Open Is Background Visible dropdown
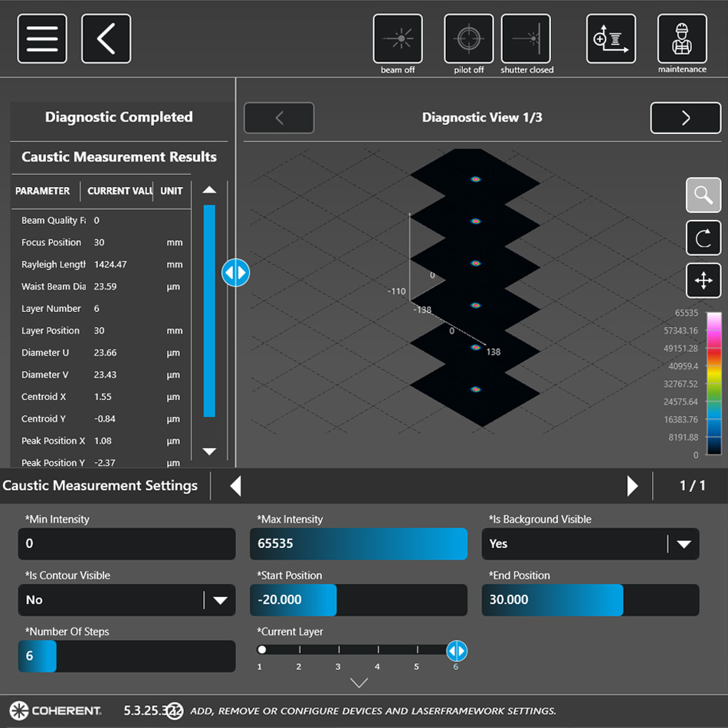The height and width of the screenshot is (728, 728). coord(683,544)
